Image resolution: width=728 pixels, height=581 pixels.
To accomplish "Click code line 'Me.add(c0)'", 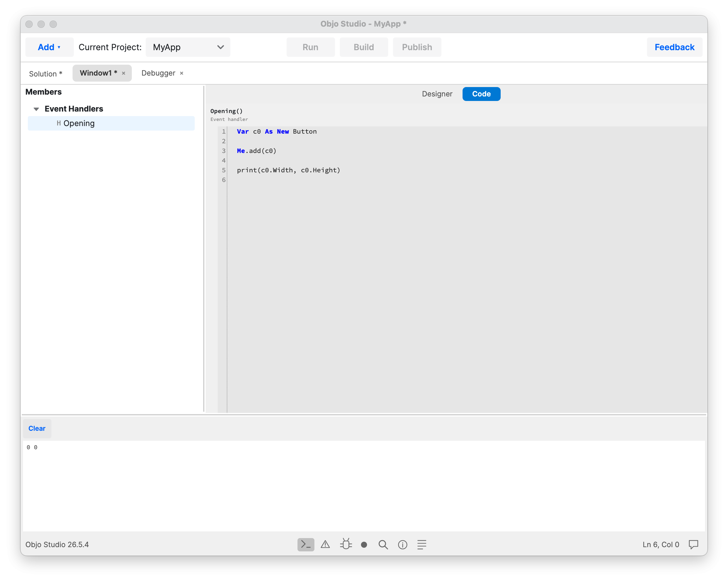I will (x=257, y=151).
